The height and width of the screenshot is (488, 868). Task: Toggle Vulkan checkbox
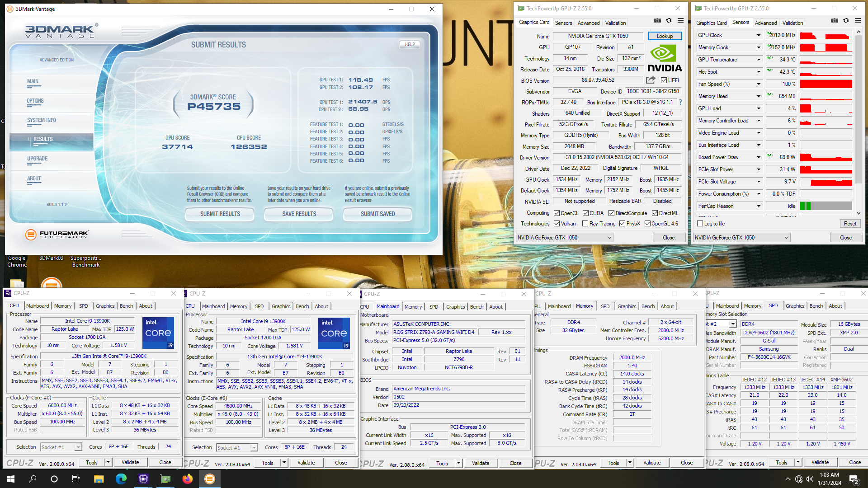pos(557,224)
